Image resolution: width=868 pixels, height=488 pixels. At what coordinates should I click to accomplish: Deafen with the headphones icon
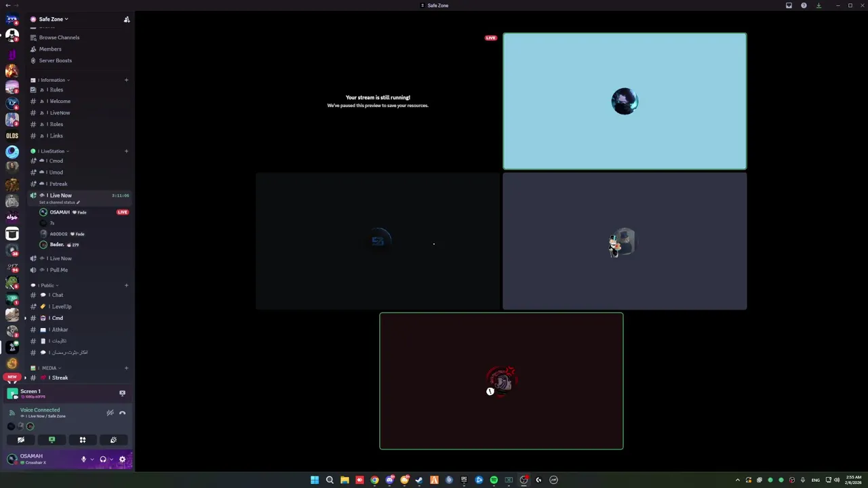click(103, 460)
